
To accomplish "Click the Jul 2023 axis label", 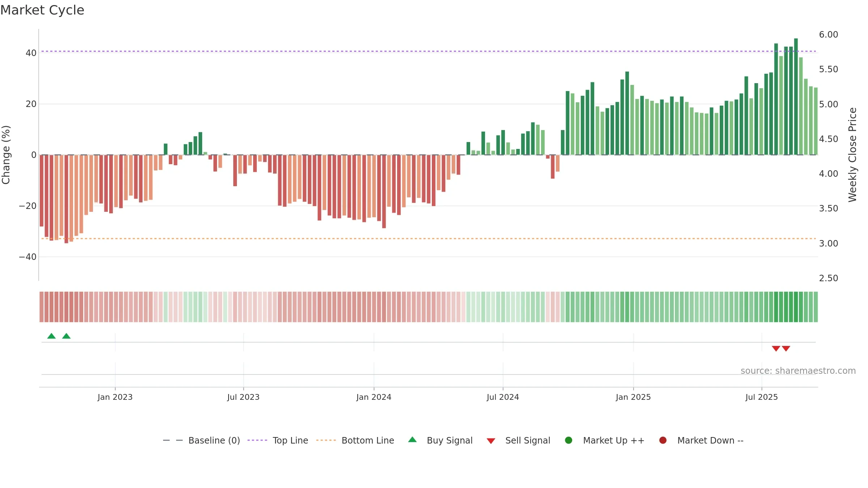I will pyautogui.click(x=243, y=397).
